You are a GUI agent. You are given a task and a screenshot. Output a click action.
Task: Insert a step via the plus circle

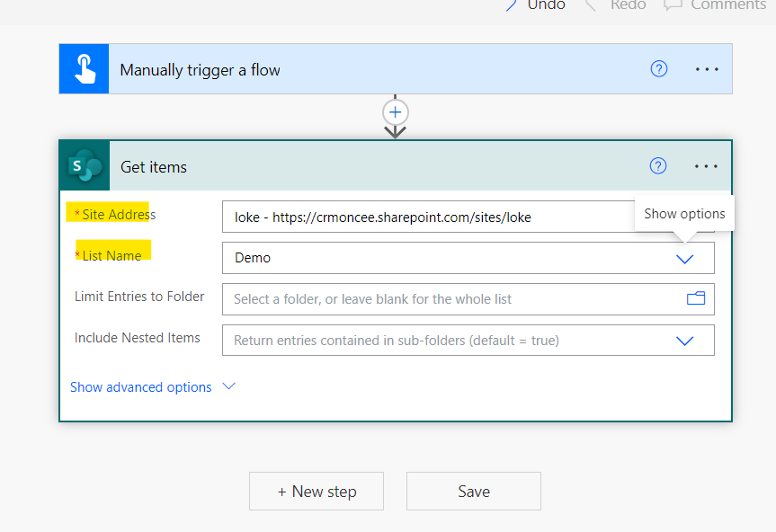[395, 112]
